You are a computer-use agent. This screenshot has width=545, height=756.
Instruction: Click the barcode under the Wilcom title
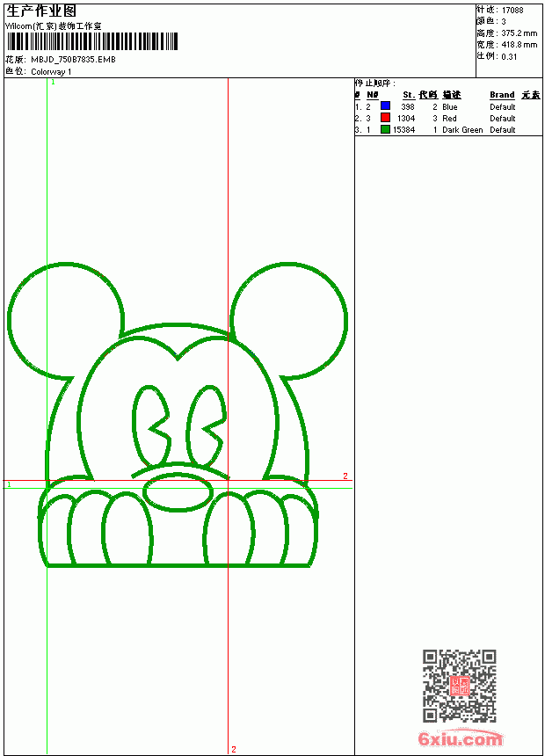91,41
